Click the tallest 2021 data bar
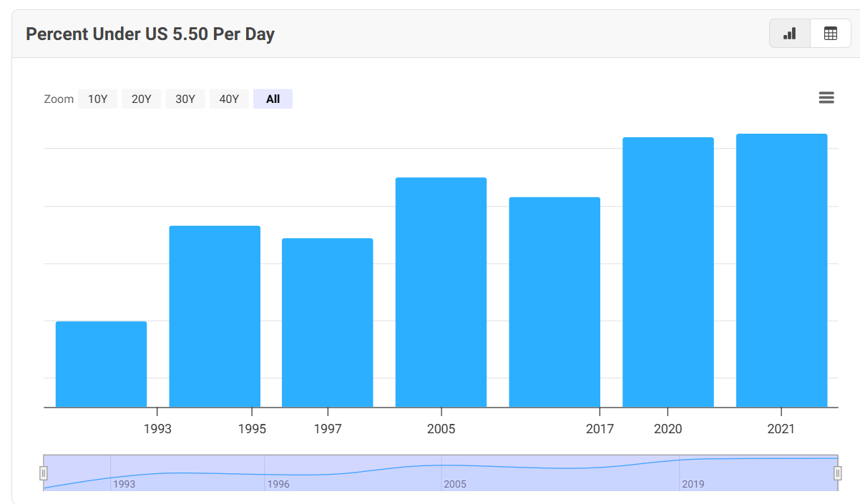 click(x=781, y=271)
